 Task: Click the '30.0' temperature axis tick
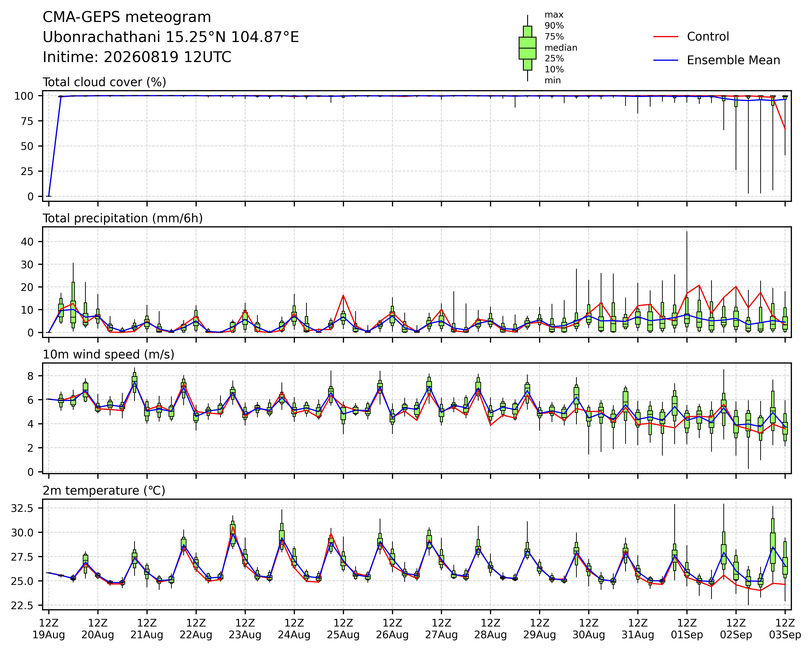(x=23, y=532)
